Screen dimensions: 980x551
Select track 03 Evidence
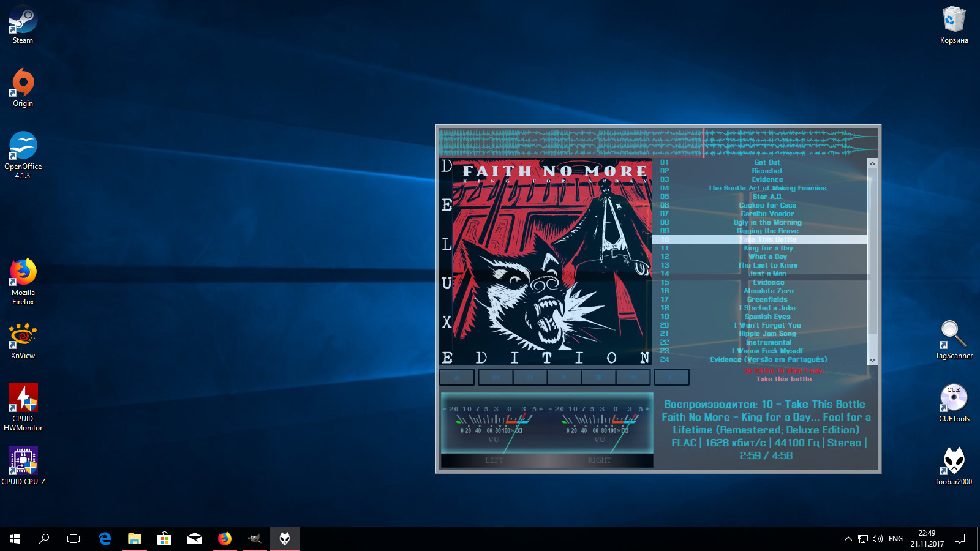760,179
